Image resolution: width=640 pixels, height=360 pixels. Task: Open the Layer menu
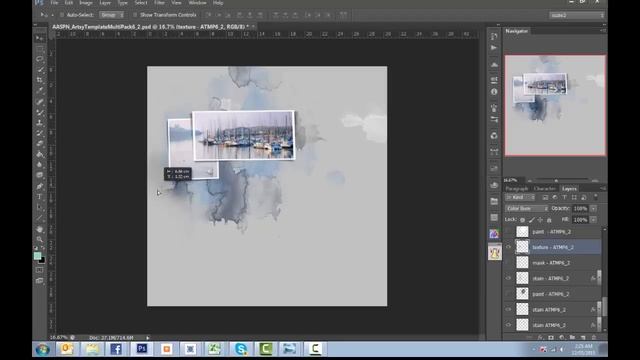pyautogui.click(x=105, y=3)
